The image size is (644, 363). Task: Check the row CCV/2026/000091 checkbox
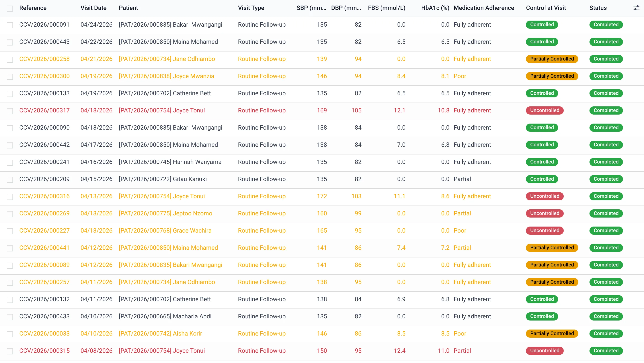pyautogui.click(x=10, y=25)
